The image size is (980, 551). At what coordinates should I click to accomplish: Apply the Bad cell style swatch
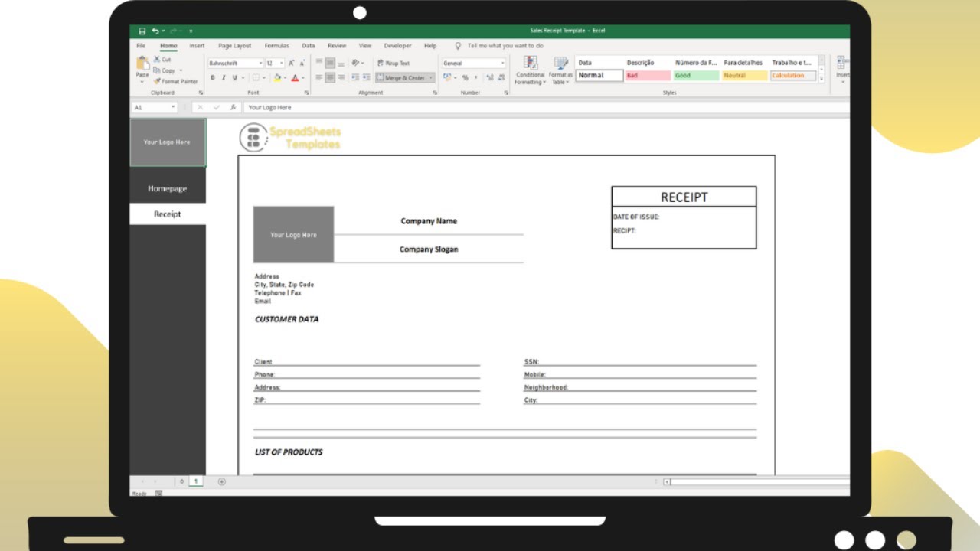click(648, 76)
